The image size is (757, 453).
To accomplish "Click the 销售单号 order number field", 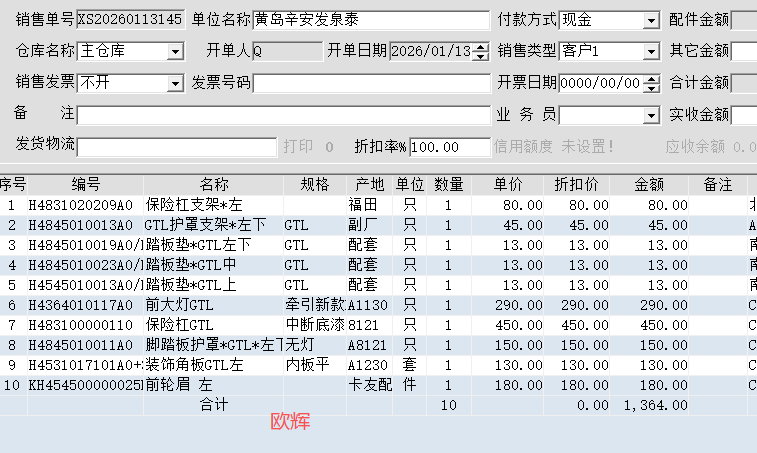I will (x=130, y=20).
